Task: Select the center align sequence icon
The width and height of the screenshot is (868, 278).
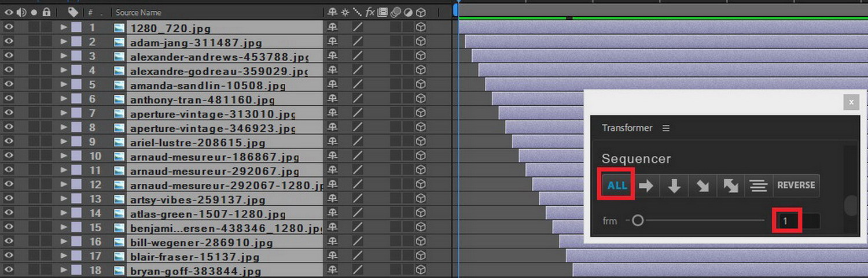Action: tap(759, 186)
